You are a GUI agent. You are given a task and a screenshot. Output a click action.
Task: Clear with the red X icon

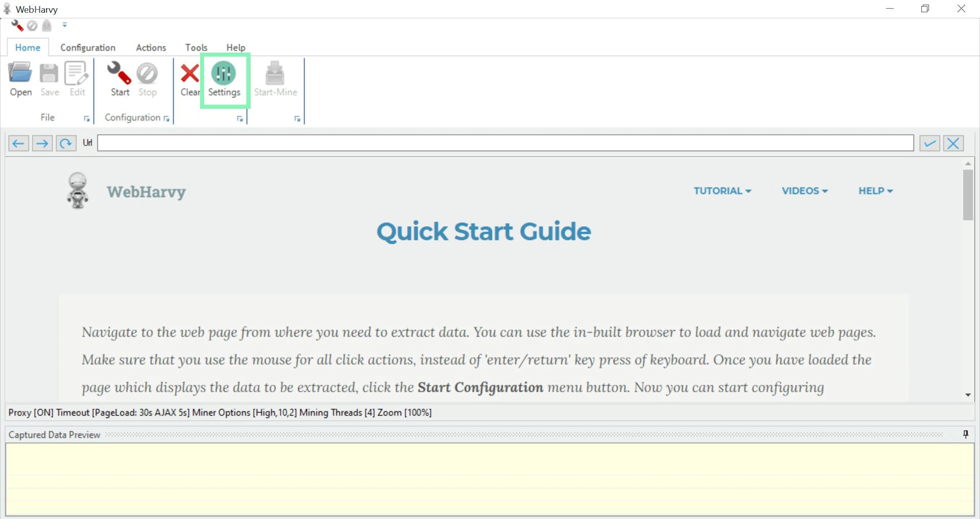[x=189, y=73]
